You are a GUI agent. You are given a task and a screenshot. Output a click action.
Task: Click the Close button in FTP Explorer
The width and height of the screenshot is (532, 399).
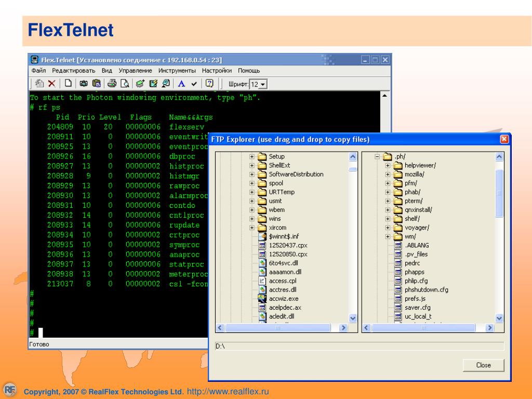tap(484, 365)
